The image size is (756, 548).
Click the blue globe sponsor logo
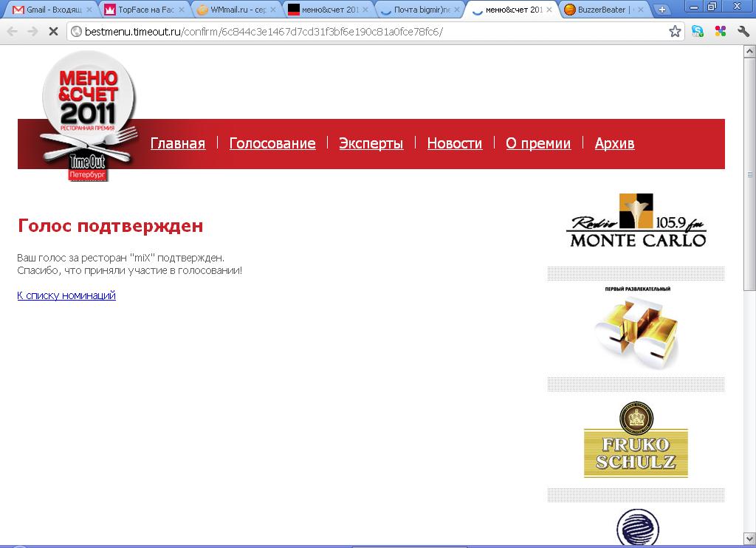pyautogui.click(x=637, y=527)
